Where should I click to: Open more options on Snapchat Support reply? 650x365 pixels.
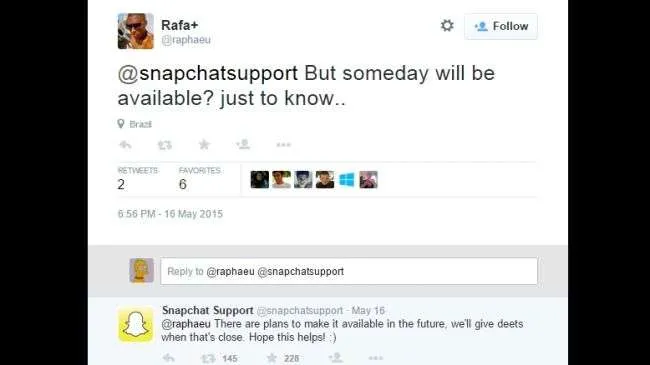(376, 358)
